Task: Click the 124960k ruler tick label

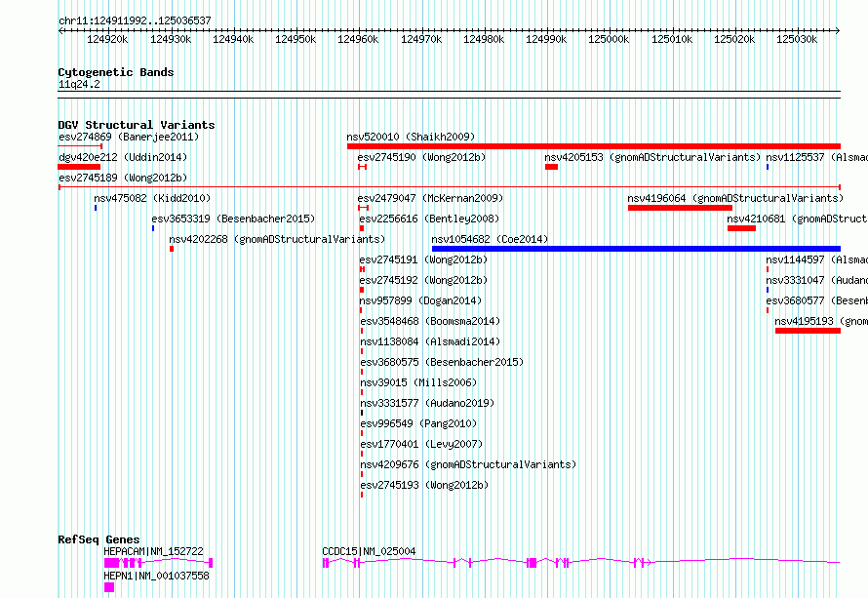Action: click(358, 39)
